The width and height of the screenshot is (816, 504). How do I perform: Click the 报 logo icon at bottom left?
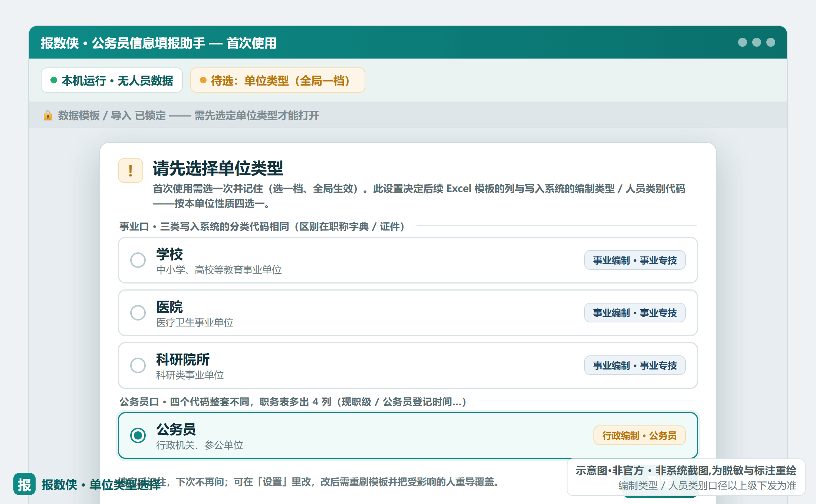click(24, 484)
